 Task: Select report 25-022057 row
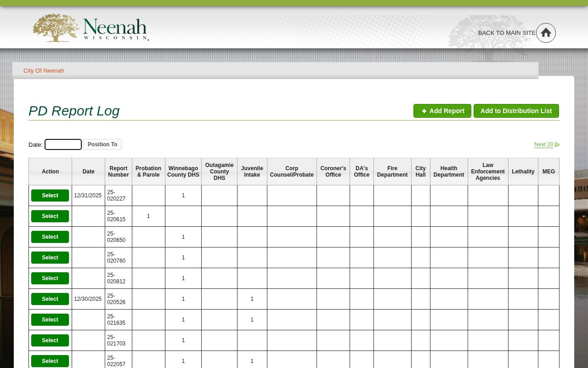pyautogui.click(x=50, y=361)
